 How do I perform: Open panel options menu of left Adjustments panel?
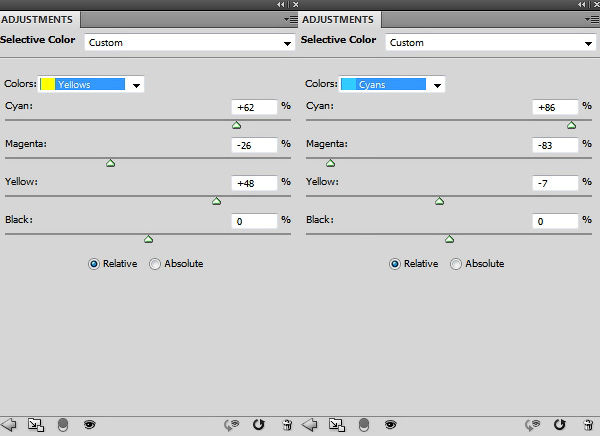[x=291, y=19]
